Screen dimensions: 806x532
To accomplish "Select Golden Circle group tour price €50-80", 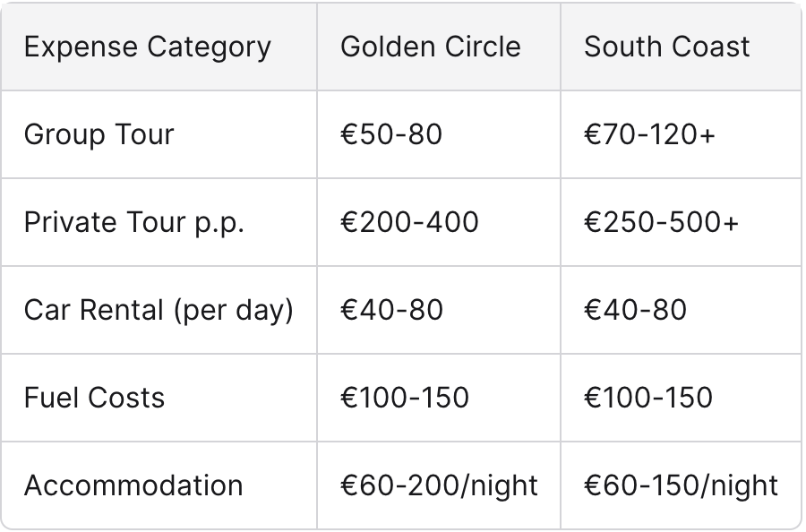I will point(391,134).
